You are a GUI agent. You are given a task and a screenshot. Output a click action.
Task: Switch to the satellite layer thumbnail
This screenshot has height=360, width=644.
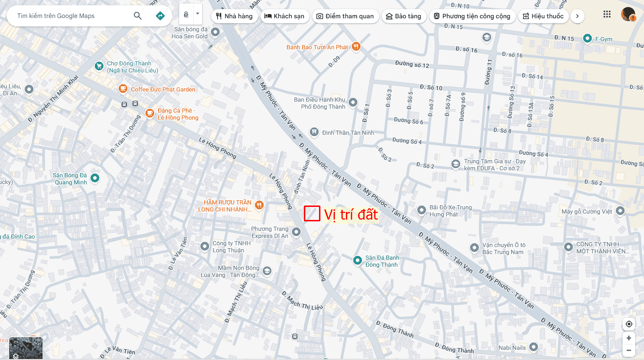click(x=26, y=348)
